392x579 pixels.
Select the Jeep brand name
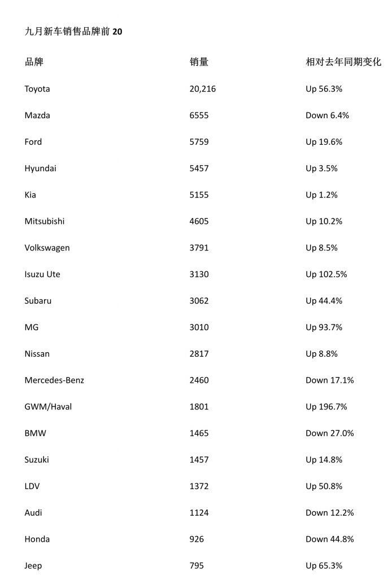click(x=33, y=565)
